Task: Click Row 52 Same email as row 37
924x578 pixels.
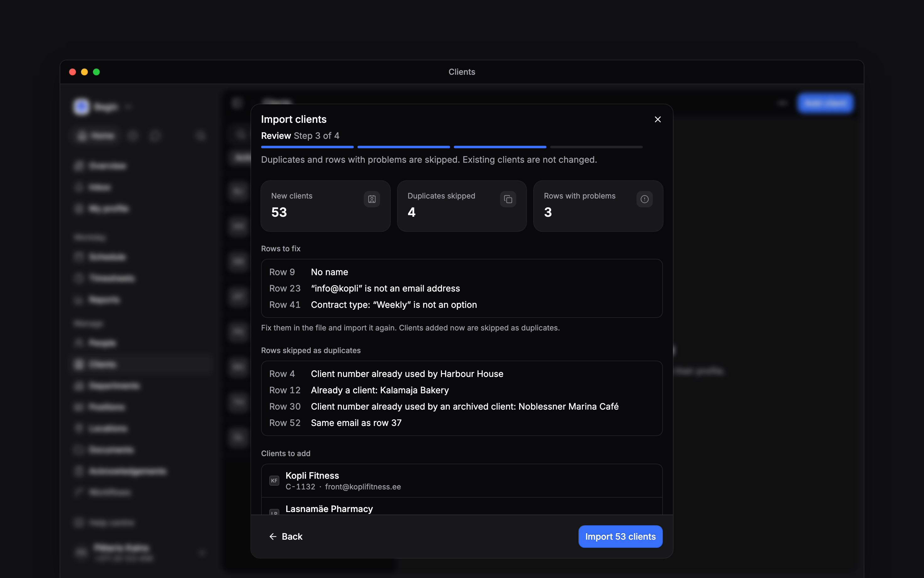Action: coord(462,423)
